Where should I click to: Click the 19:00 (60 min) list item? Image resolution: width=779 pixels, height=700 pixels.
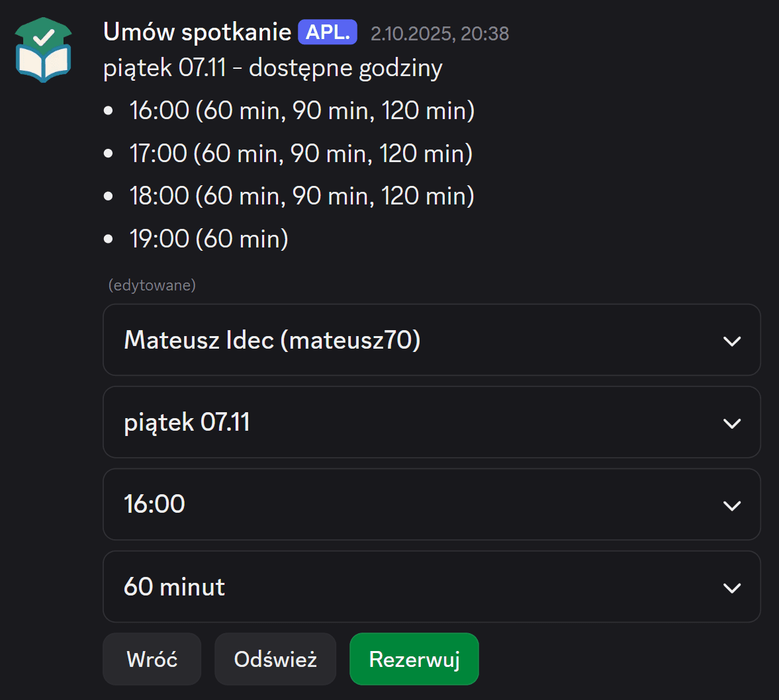(x=208, y=239)
